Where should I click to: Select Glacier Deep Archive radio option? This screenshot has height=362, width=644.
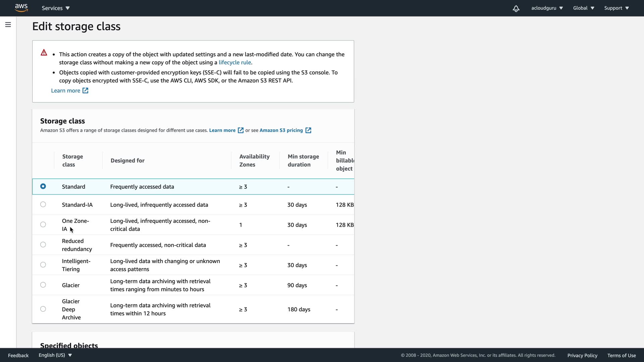pyautogui.click(x=43, y=309)
